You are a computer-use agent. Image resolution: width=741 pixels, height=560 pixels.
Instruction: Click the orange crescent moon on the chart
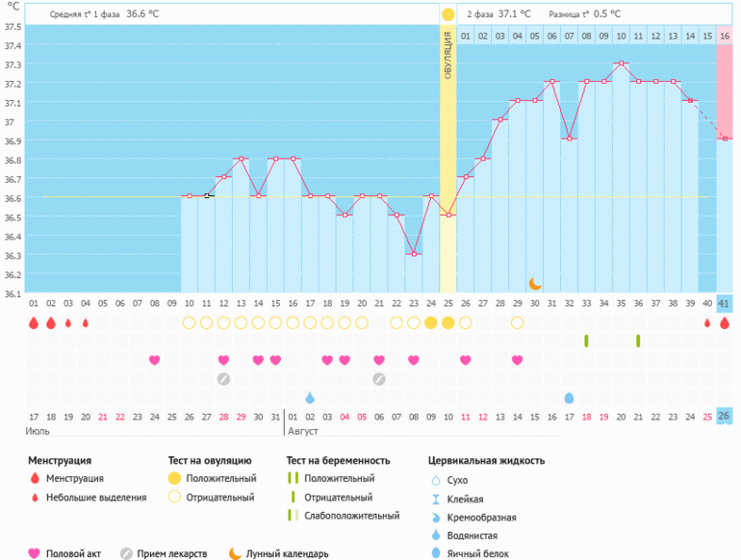535,283
